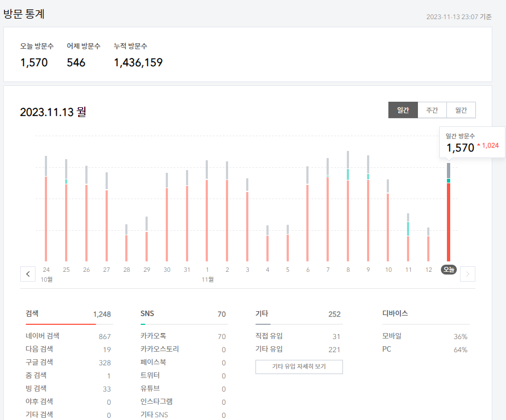
Task: Select the 오늘 date marker
Action: 449,270
